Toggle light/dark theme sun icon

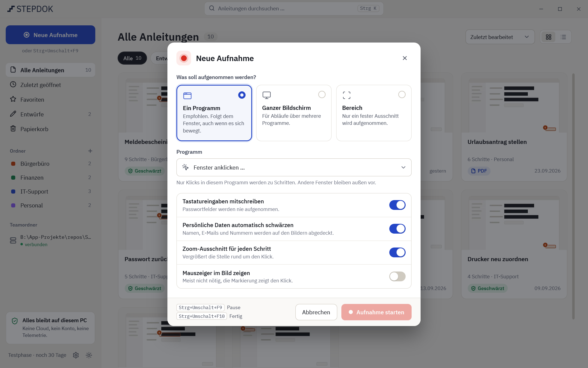(x=89, y=355)
